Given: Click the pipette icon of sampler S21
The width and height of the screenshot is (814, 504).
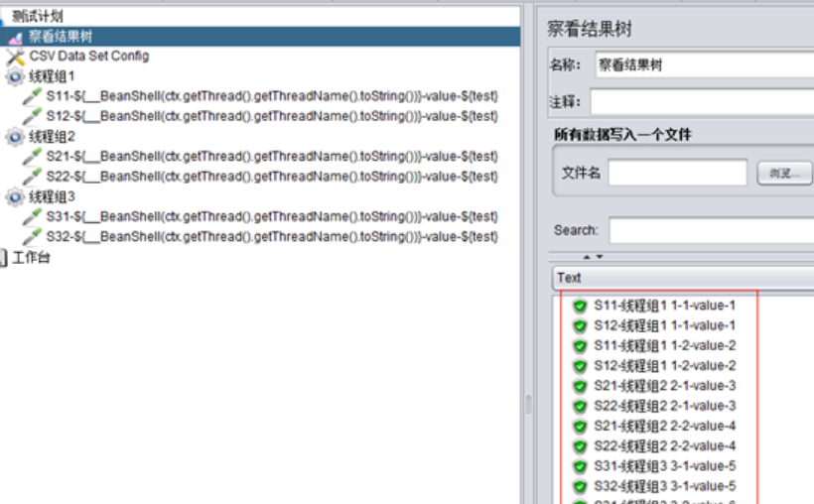Looking at the screenshot, I should 32,157.
